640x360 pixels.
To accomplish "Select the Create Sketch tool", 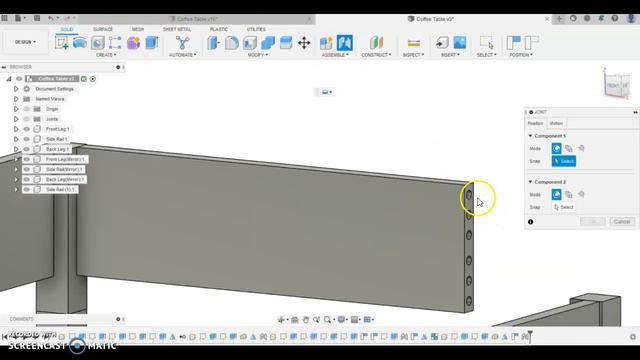I will coord(62,42).
